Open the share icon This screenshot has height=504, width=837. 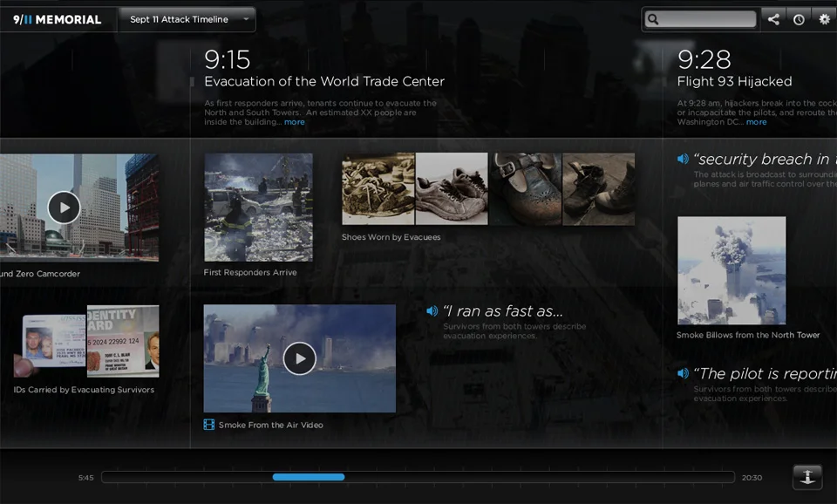(x=773, y=20)
